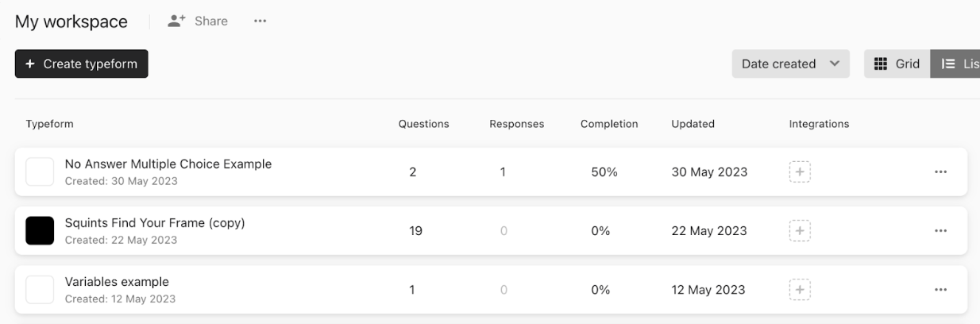Click the Questions column header
980x324 pixels.
pyautogui.click(x=424, y=124)
